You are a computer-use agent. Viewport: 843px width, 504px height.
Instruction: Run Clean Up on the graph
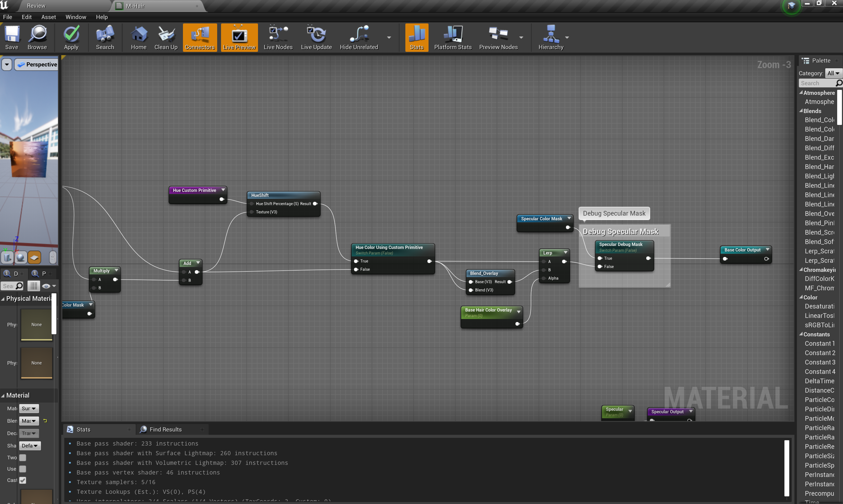[x=166, y=38]
